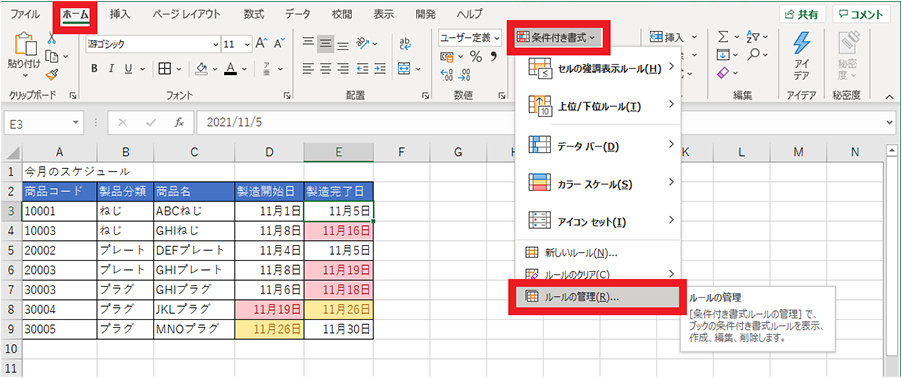Click the Clear eraser icon
The image size is (902, 378).
click(x=724, y=73)
